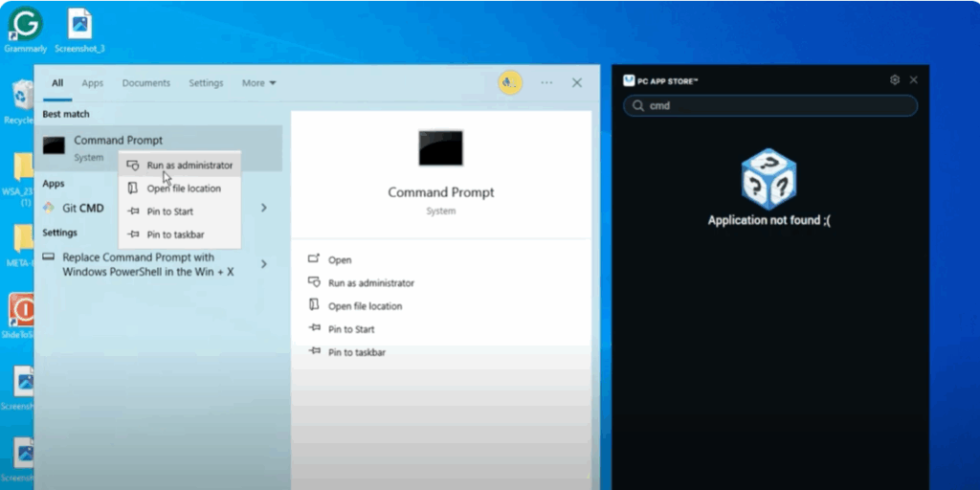
Task: Choose Pin to taskbar in context menu
Action: pos(179,234)
